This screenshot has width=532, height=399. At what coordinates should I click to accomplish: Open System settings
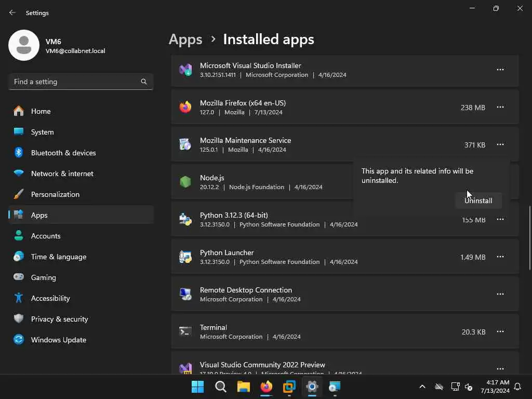tap(81, 132)
